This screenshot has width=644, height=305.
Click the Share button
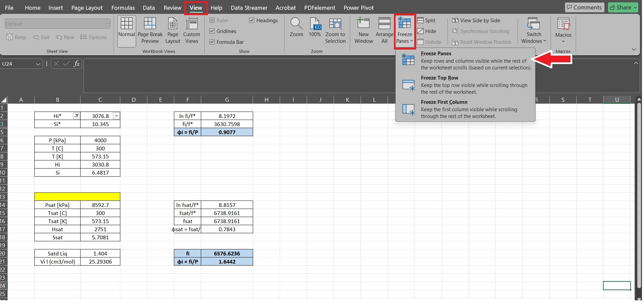pyautogui.click(x=623, y=7)
